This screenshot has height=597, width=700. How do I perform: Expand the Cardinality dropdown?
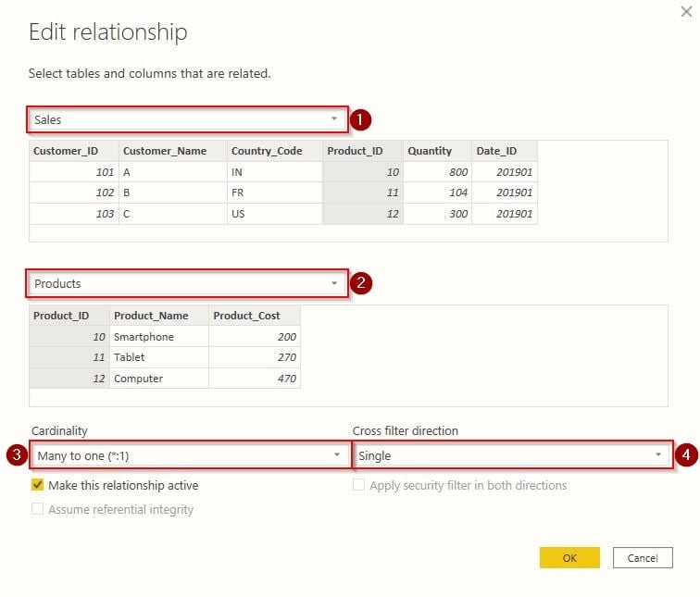190,455
